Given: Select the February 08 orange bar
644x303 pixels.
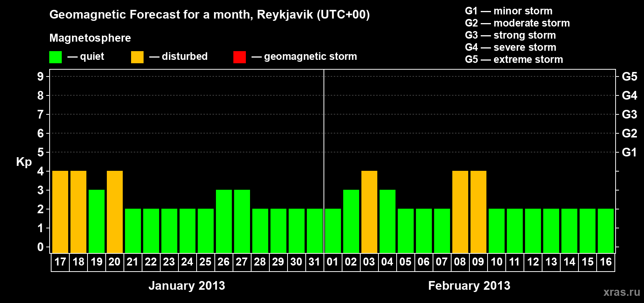Looking at the screenshot, I should click(x=460, y=212).
